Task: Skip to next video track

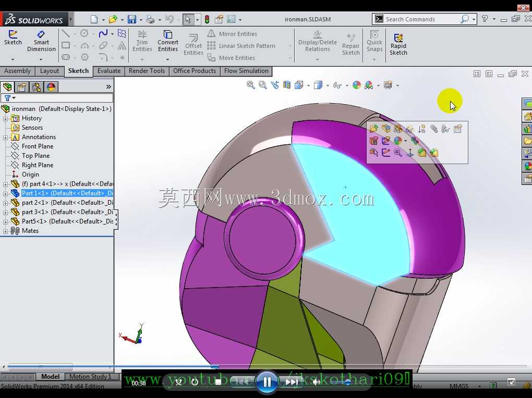Action: point(292,382)
